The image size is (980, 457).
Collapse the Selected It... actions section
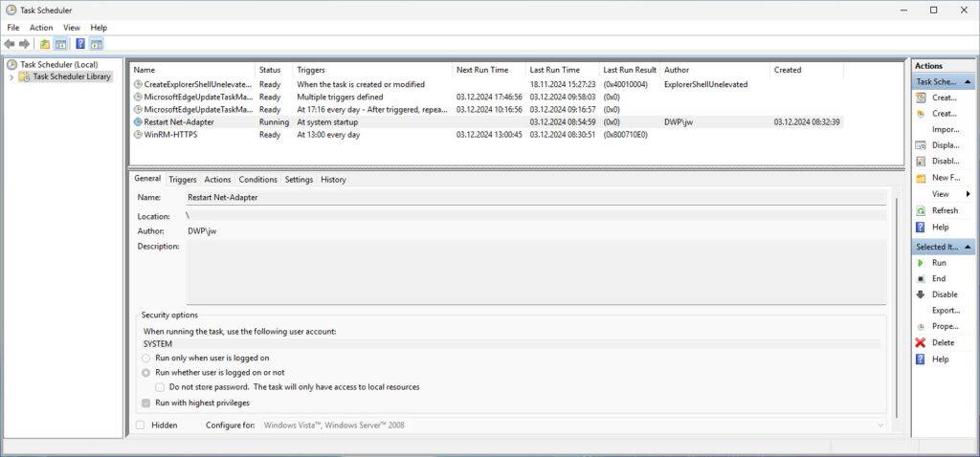click(x=968, y=247)
